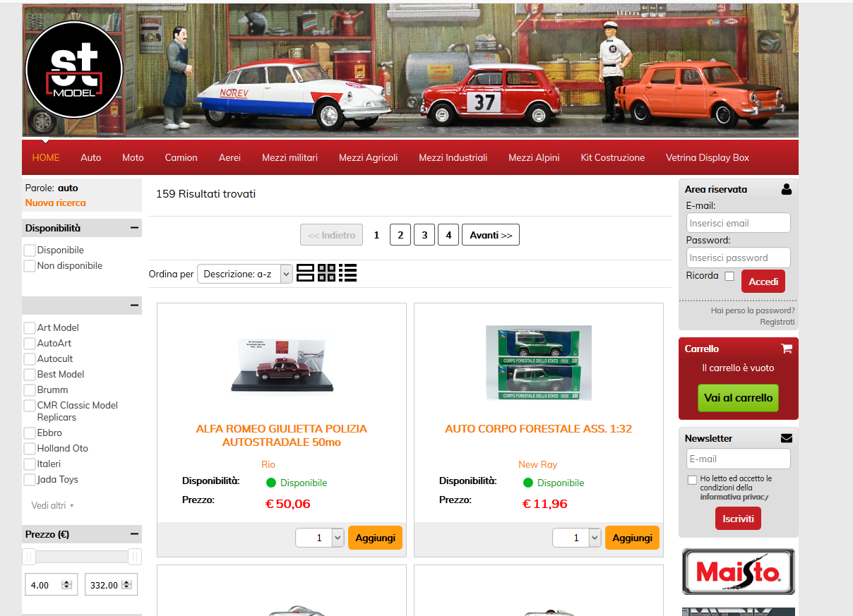The image size is (853, 616).
Task: Click Hai perso la password link
Action: click(753, 310)
